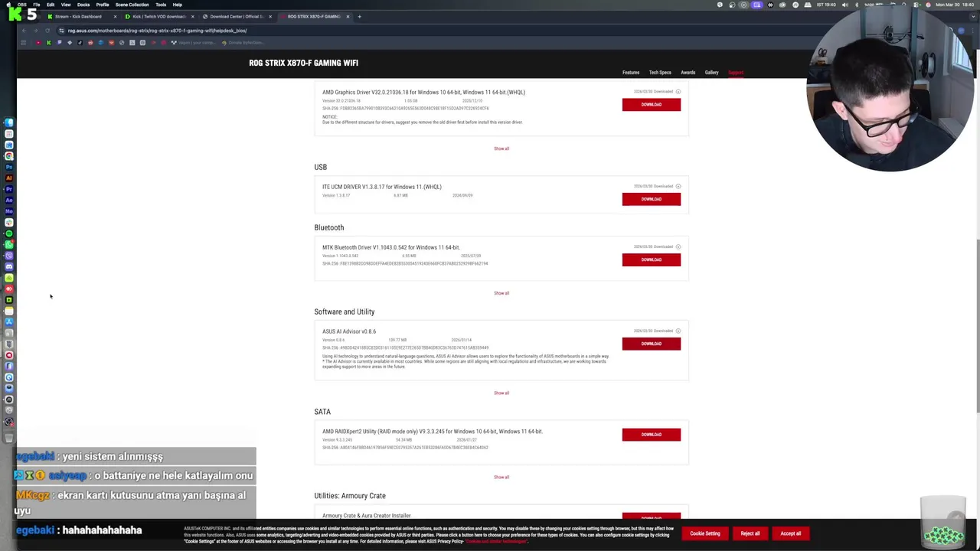Close the ROG STRIX X870-F tab
Image resolution: width=980 pixels, height=551 pixels.
pos(348,16)
